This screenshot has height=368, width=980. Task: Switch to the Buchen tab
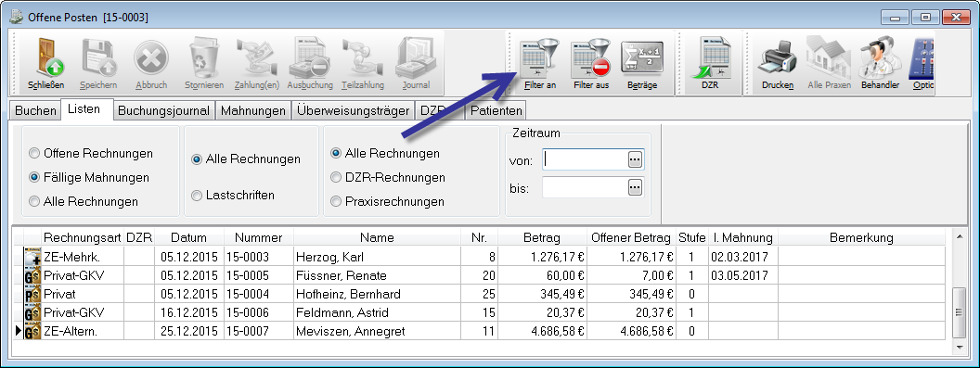pos(35,110)
